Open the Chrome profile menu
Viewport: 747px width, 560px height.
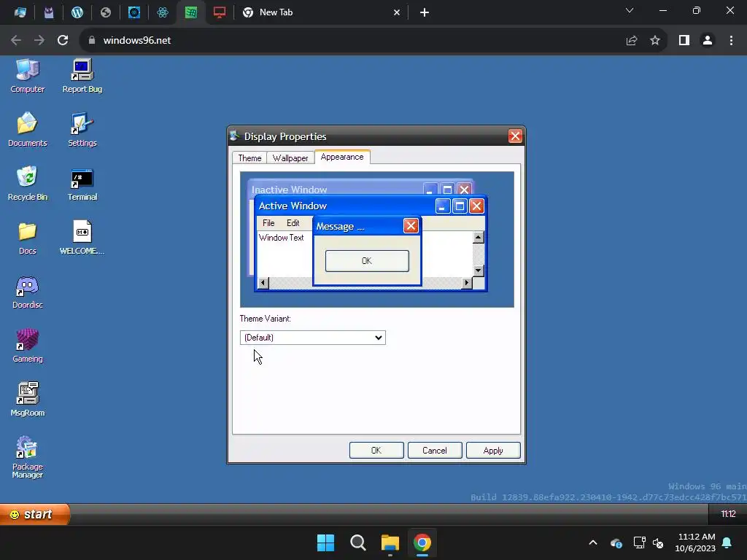708,41
